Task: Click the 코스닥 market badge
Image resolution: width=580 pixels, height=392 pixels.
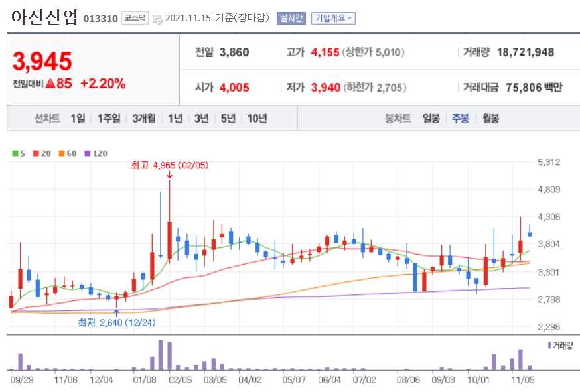Action: coord(135,18)
